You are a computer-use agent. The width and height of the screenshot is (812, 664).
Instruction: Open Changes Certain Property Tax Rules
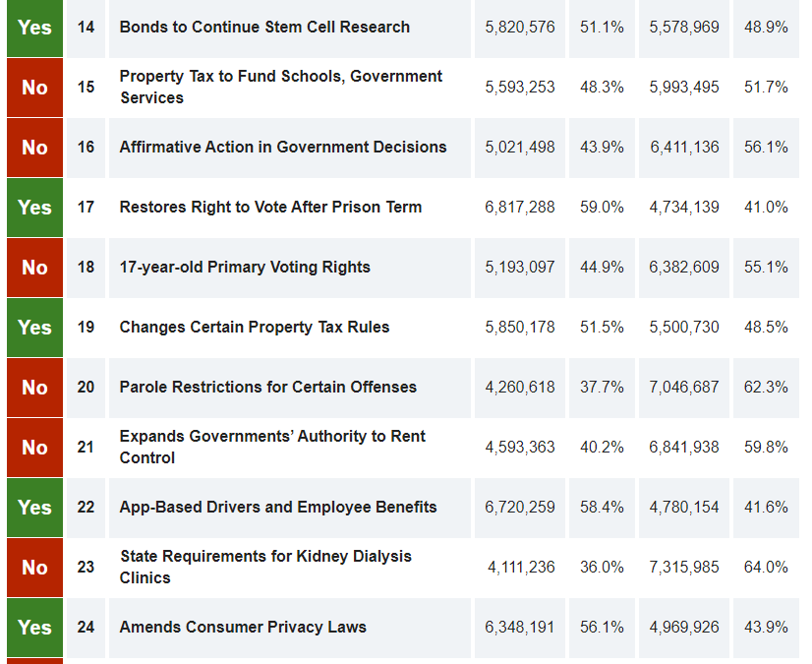point(255,328)
